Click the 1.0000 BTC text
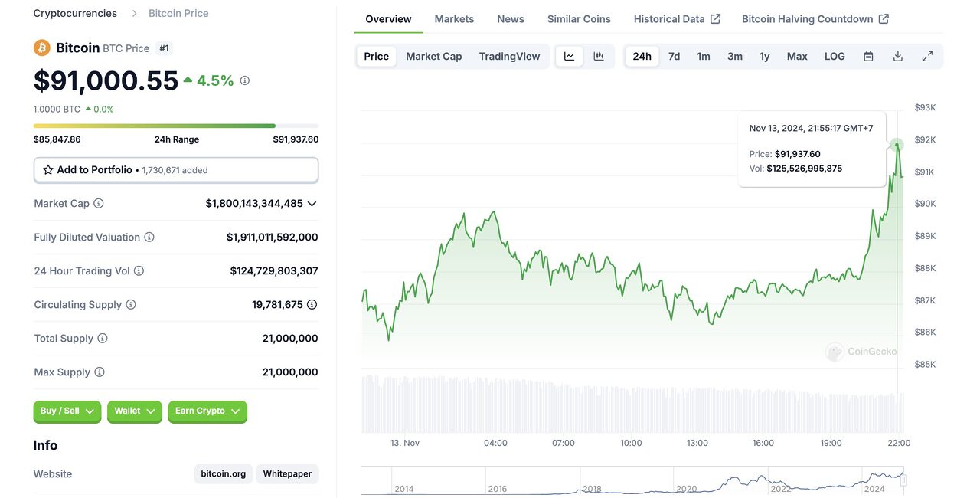Screen dimensions: 980x498 pos(57,110)
